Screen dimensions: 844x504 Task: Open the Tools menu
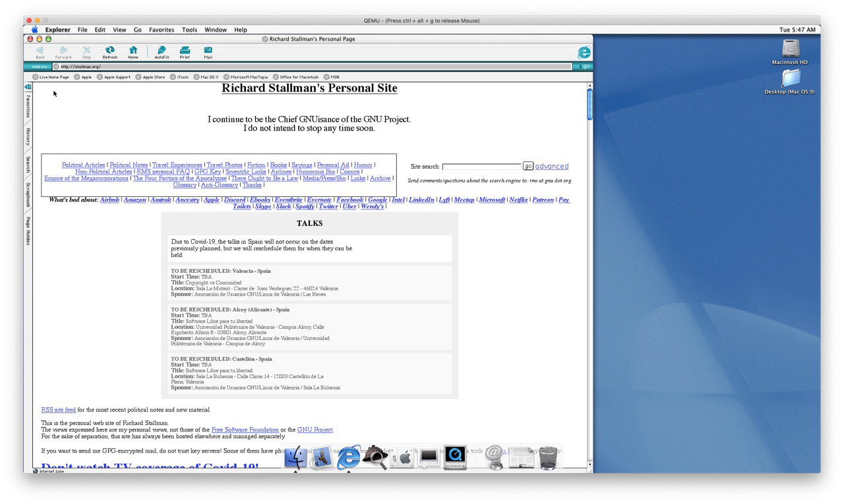[x=190, y=30]
